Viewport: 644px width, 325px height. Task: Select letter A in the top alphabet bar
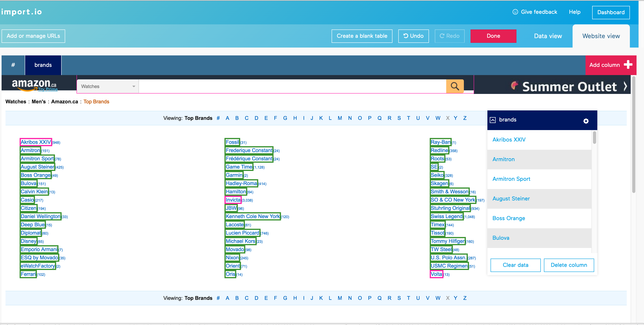click(227, 118)
